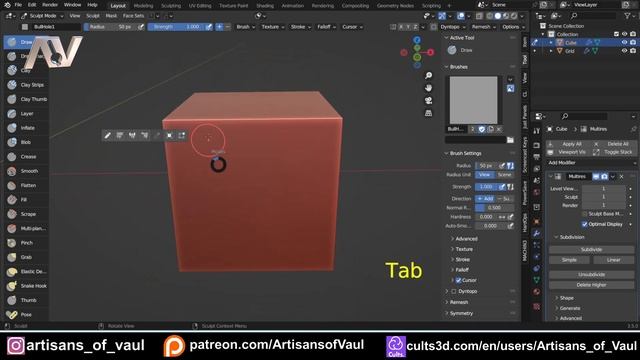Switch perspective/orthographic grid icon
The width and height of the screenshot is (640, 360).
(428, 113)
